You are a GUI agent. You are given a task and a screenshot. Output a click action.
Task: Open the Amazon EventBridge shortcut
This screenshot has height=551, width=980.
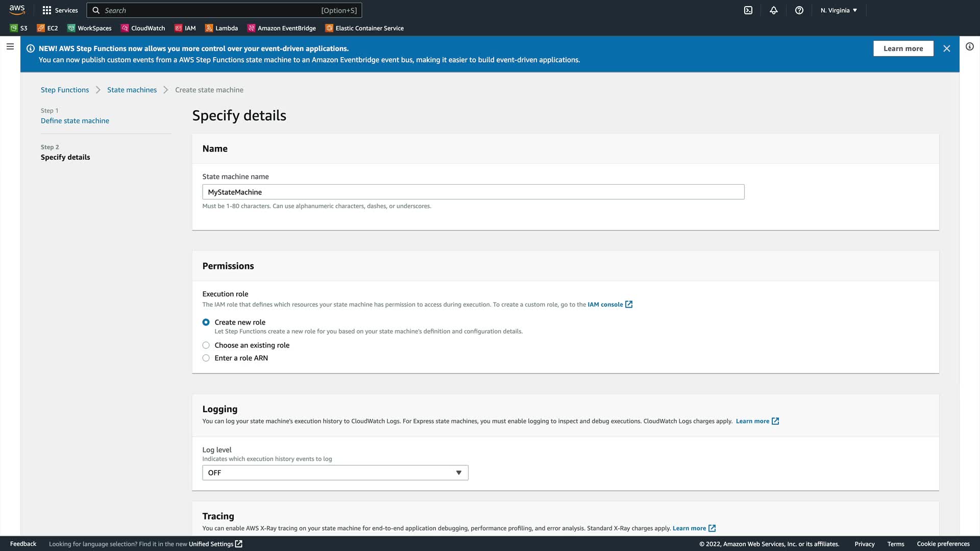[x=282, y=28]
